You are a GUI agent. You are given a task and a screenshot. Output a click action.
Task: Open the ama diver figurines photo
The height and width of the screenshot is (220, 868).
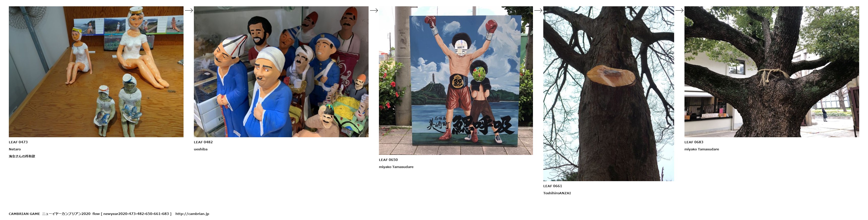pyautogui.click(x=96, y=72)
